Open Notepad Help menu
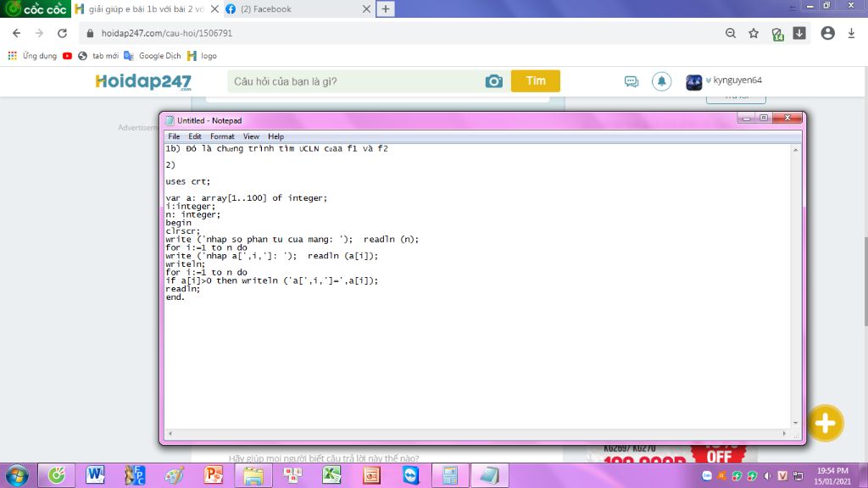The image size is (868, 488). (x=275, y=136)
